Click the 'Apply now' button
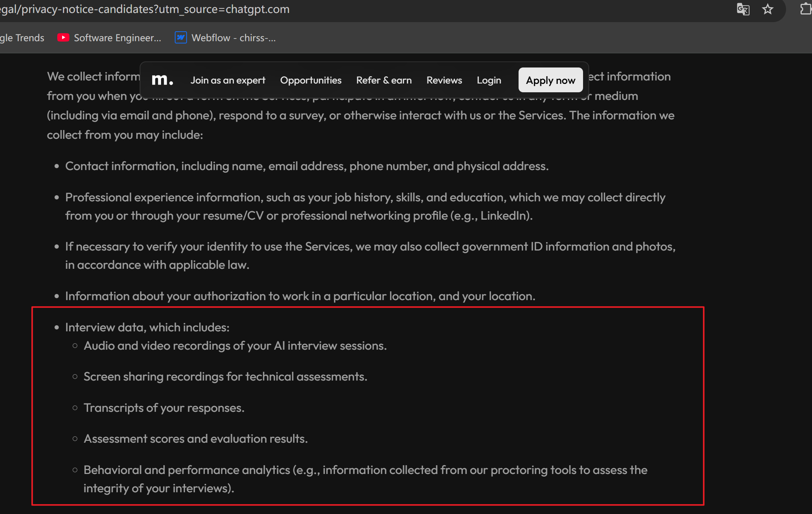 click(x=550, y=80)
